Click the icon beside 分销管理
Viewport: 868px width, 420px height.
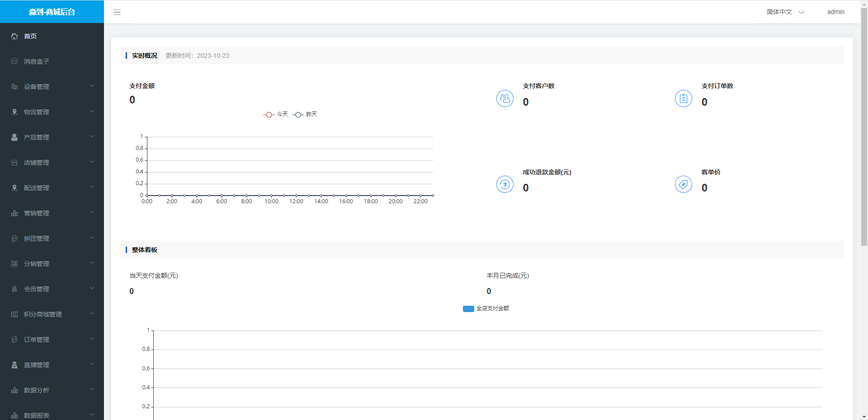tap(14, 264)
